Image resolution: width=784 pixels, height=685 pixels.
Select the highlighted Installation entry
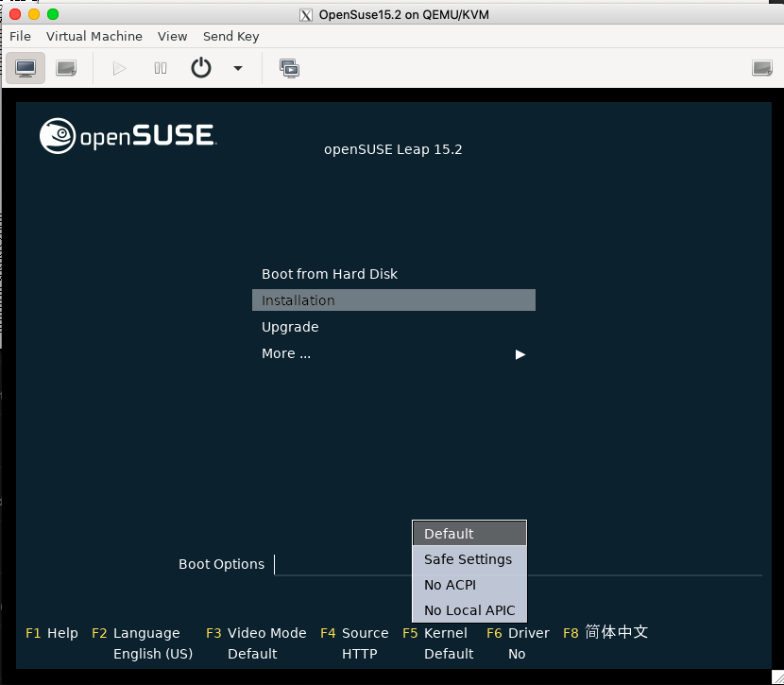coord(394,300)
